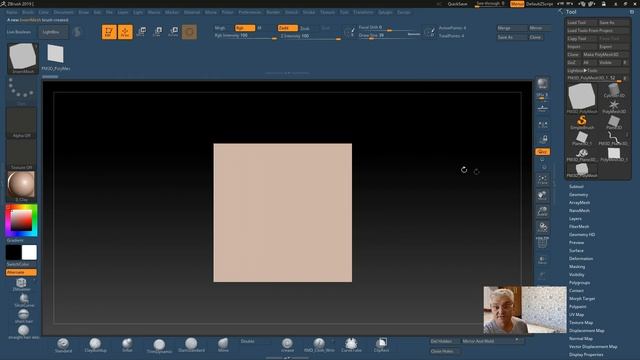Expand the ArrayMesh sub-palette
The height and width of the screenshot is (360, 640).
[x=580, y=202]
